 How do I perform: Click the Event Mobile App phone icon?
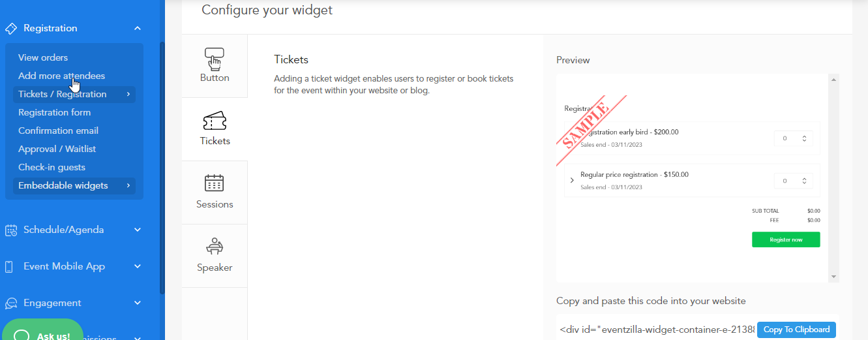coord(9,266)
